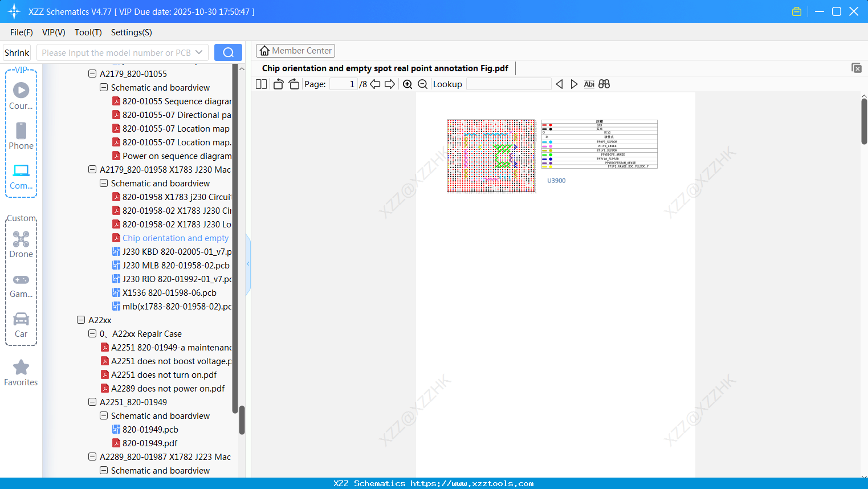868x489 pixels.
Task: Click the file tree vertical scrollbar thumb
Action: tap(242, 420)
